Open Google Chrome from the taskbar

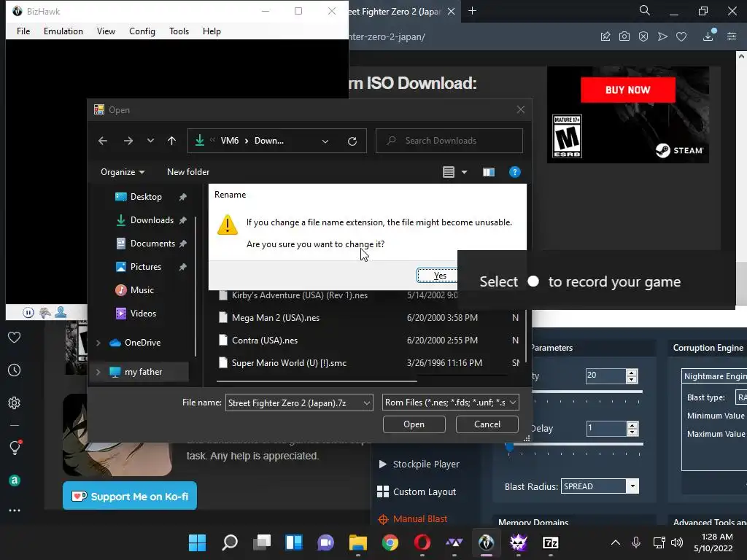[x=390, y=542]
